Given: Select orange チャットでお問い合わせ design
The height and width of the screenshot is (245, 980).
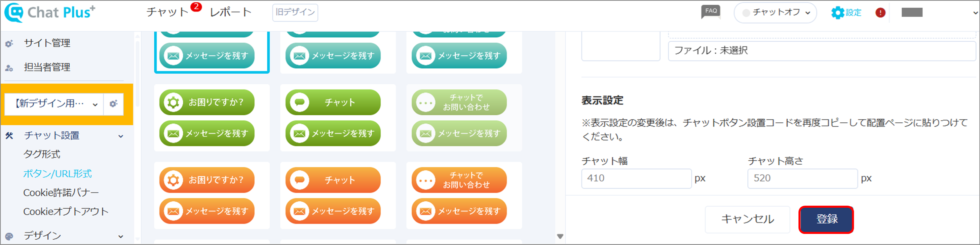Looking at the screenshot, I should 459,180.
